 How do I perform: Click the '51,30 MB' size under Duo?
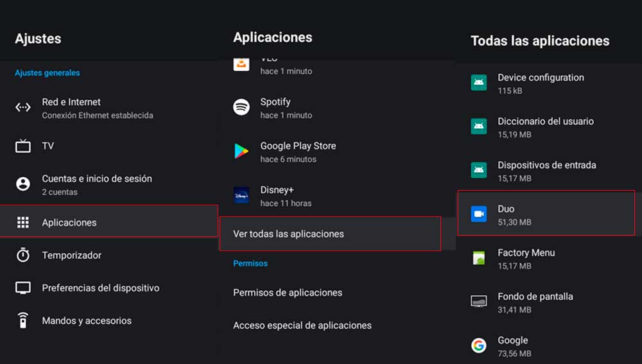coord(514,222)
